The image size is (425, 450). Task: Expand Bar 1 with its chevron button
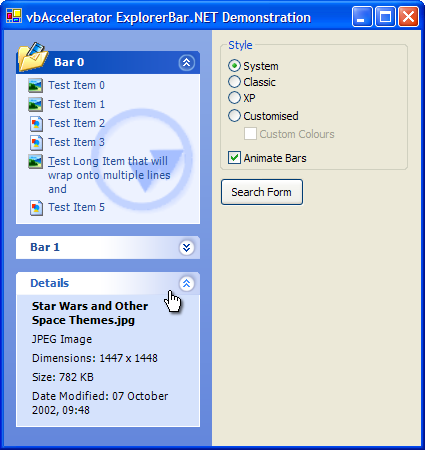click(x=187, y=248)
